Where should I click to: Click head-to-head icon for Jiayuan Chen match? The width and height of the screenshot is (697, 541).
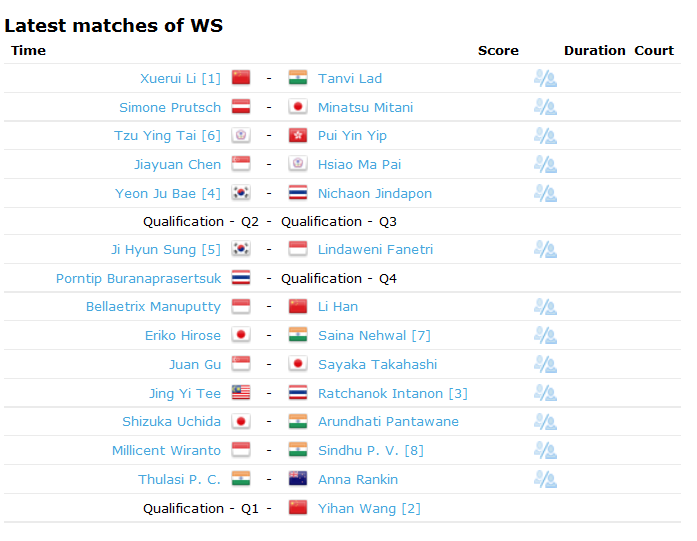click(x=545, y=164)
